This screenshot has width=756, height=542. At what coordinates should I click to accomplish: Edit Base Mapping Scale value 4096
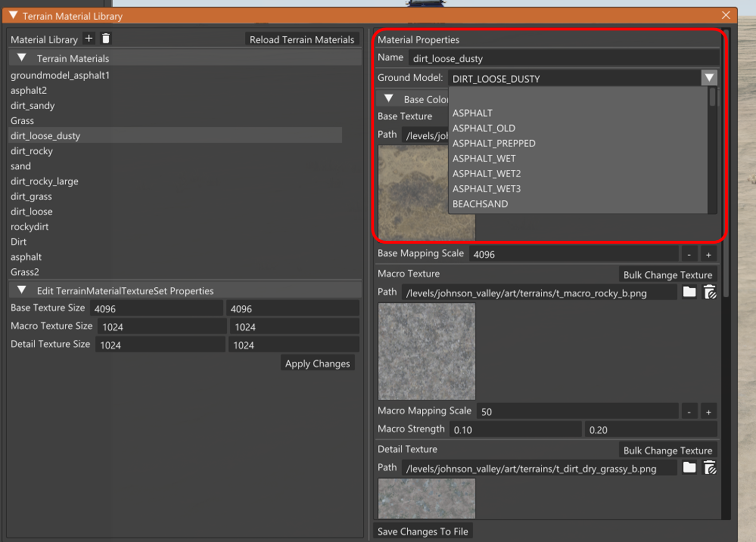click(574, 254)
